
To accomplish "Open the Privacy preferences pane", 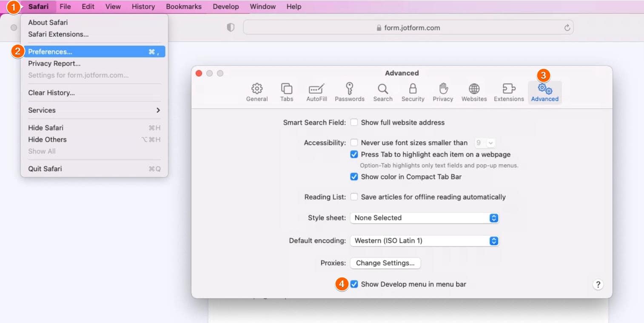I will (x=443, y=92).
